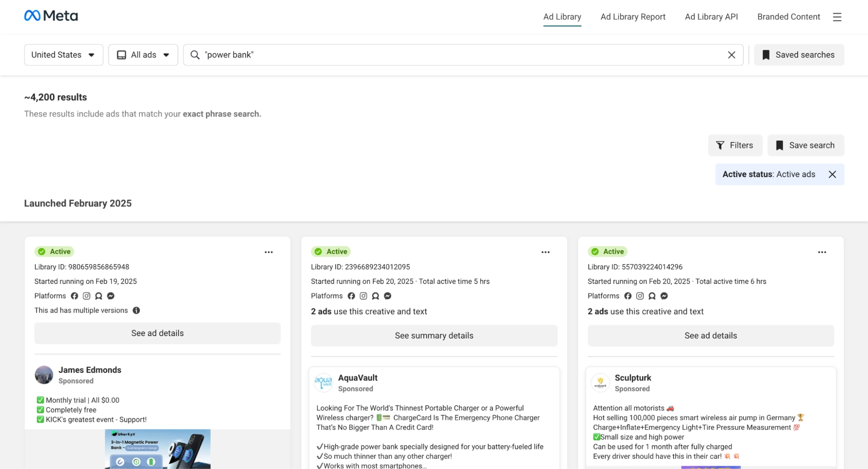Open the Ad Library Report tab
The width and height of the screenshot is (868, 469).
coord(633,17)
